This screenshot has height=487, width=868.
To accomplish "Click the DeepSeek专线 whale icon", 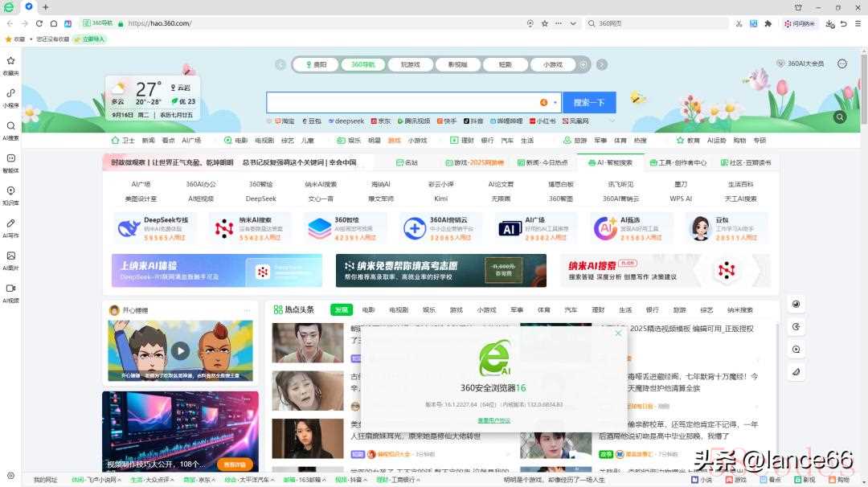I will [129, 228].
